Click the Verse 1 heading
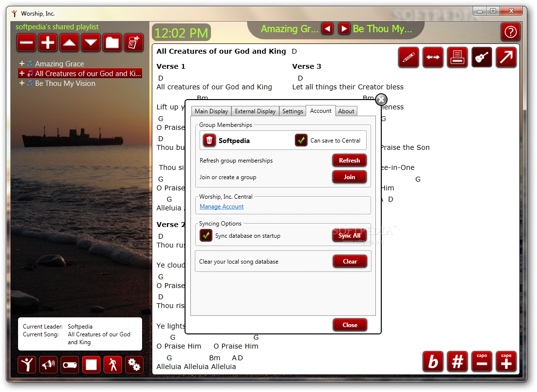 coord(171,66)
